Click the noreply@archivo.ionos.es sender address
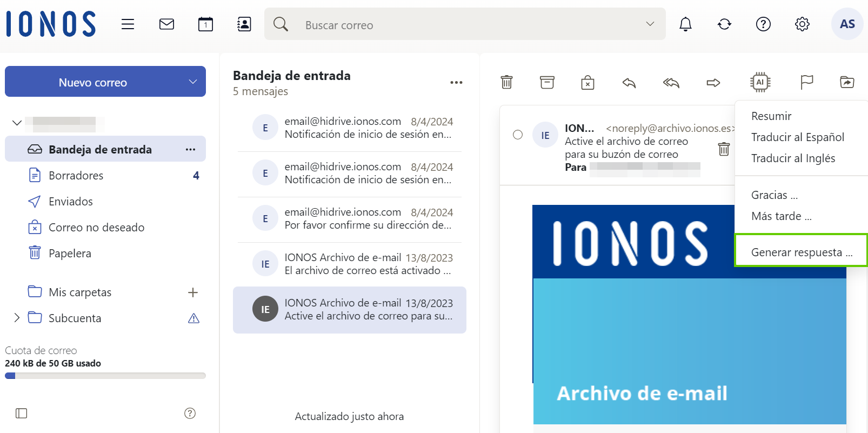Screen dimensions: 868x433 (670, 128)
